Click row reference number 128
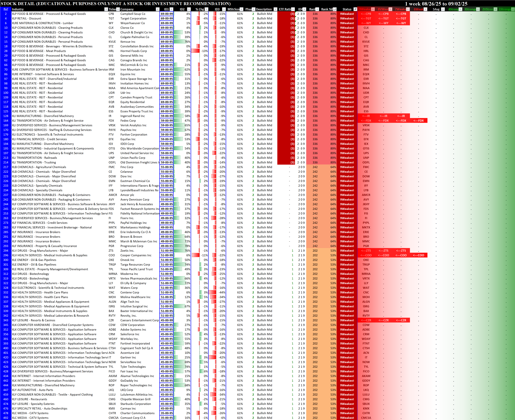 tap(6, 116)
